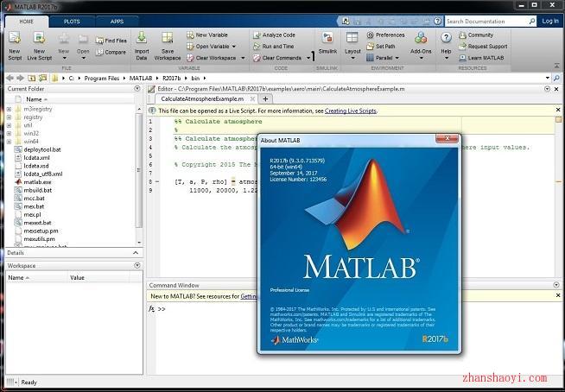Click the Find Files icon
565x392 pixels.
coord(99,41)
